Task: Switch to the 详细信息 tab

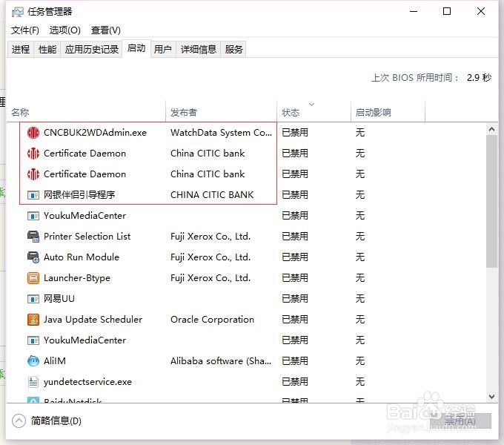Action: (x=199, y=49)
